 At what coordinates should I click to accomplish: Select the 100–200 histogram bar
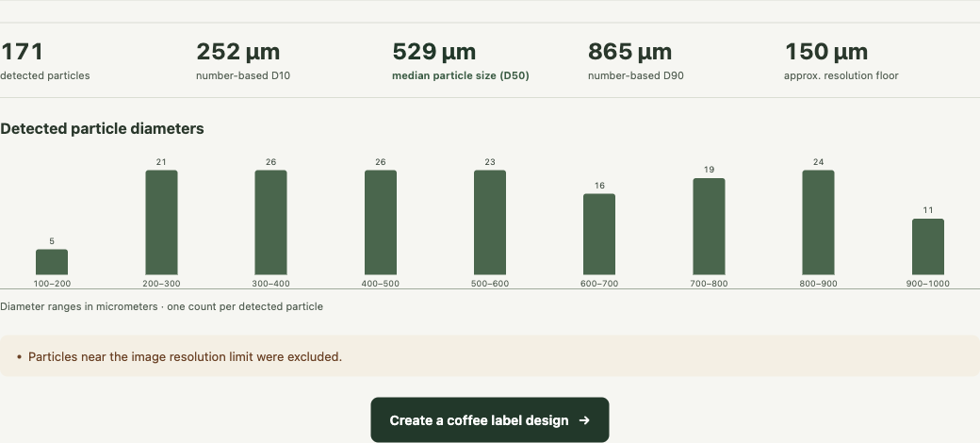pos(52,262)
